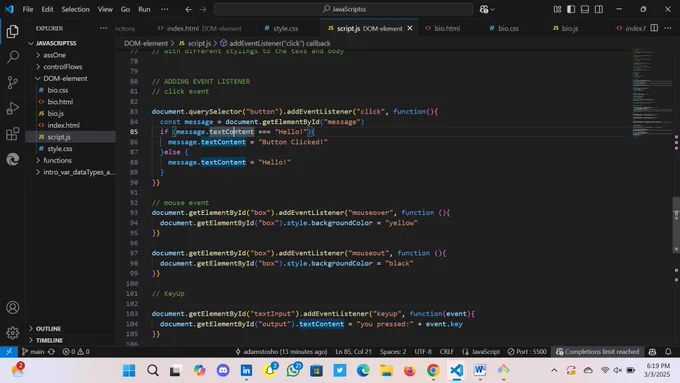The height and width of the screenshot is (383, 680).
Task: Open Copilot dropdown chevron in title bar
Action: tap(493, 9)
